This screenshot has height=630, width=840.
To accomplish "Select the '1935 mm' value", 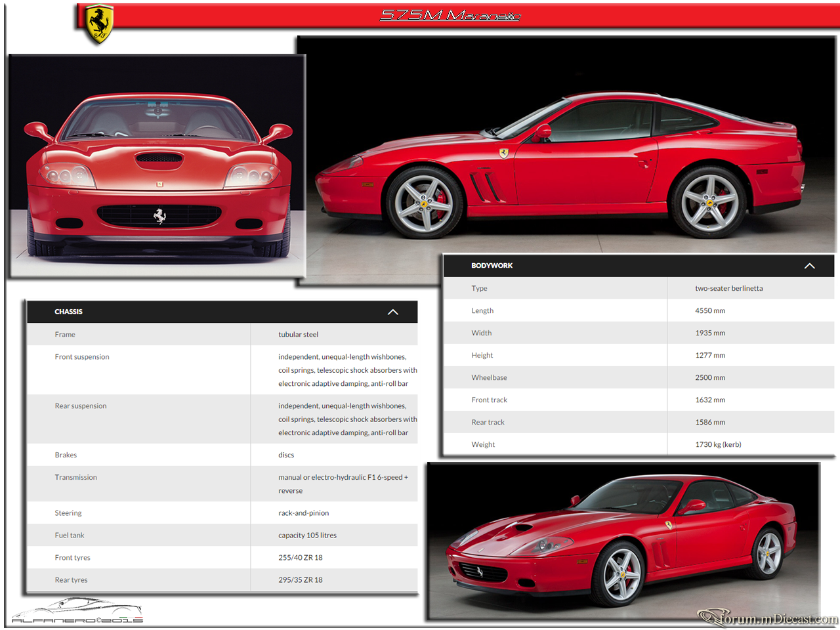I will tap(710, 333).
